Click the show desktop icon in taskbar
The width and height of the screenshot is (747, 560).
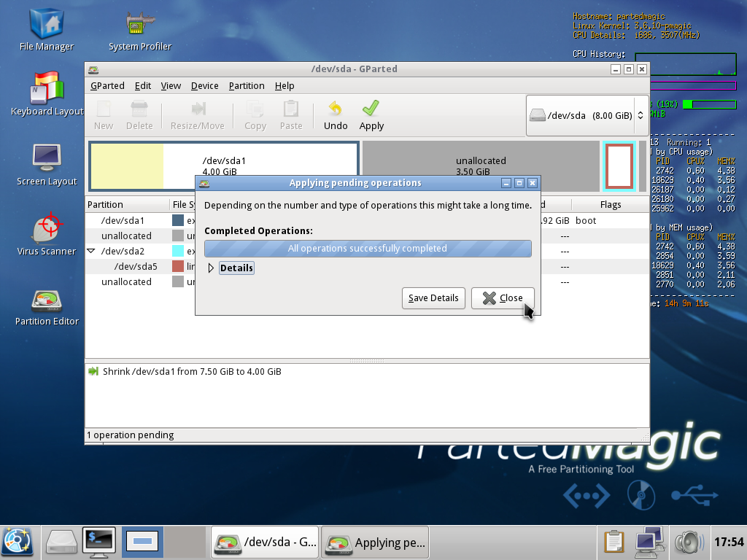142,542
